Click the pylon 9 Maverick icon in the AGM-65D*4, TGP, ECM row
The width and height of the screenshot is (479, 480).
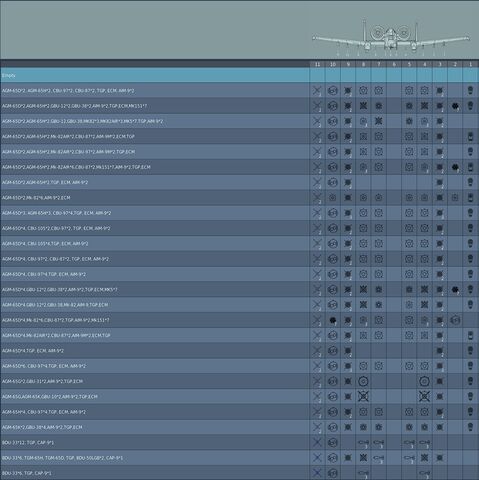coord(348,351)
